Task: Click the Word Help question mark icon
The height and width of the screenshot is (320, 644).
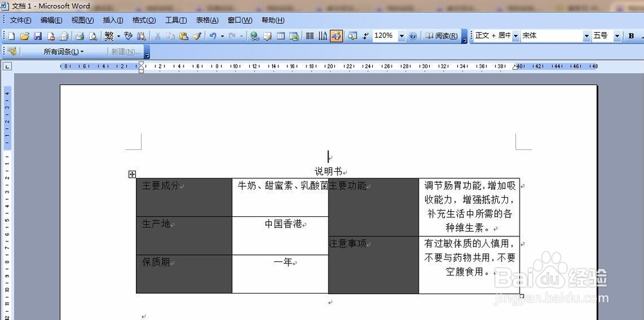Action: pos(413,36)
